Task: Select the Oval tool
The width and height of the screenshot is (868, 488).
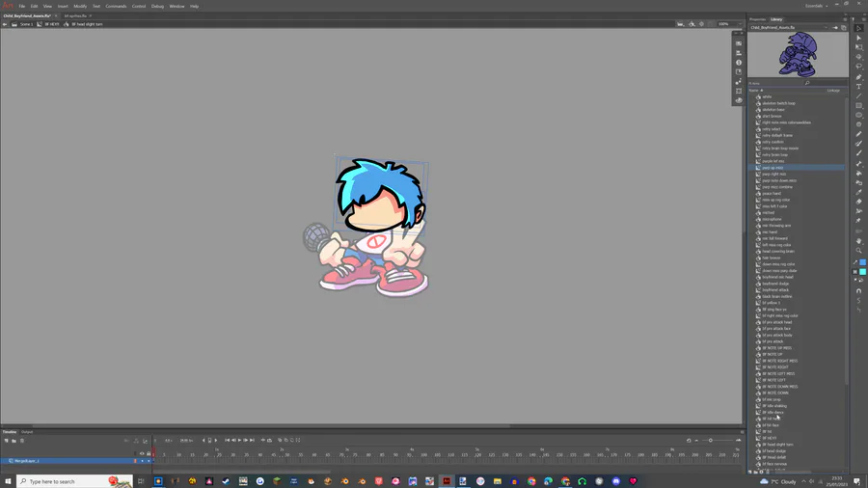Action: (x=858, y=115)
